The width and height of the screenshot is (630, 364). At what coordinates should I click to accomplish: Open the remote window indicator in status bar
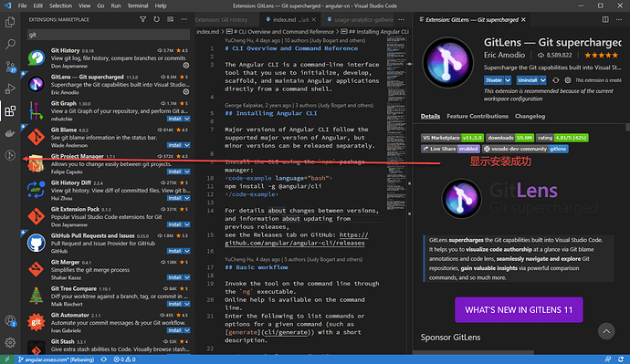coord(7,359)
